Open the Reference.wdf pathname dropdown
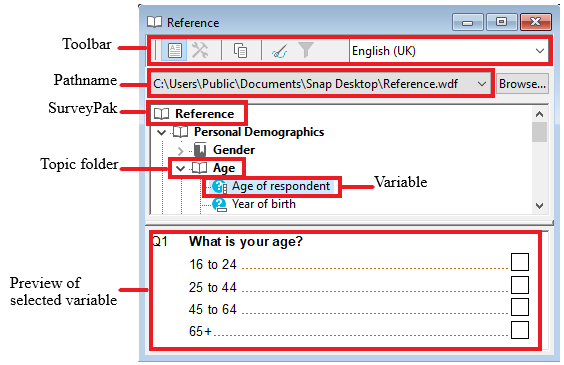This screenshot has height=365, width=564. (x=482, y=84)
